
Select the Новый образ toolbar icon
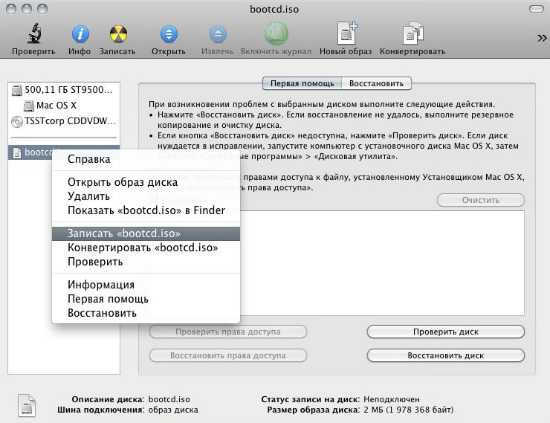347,33
